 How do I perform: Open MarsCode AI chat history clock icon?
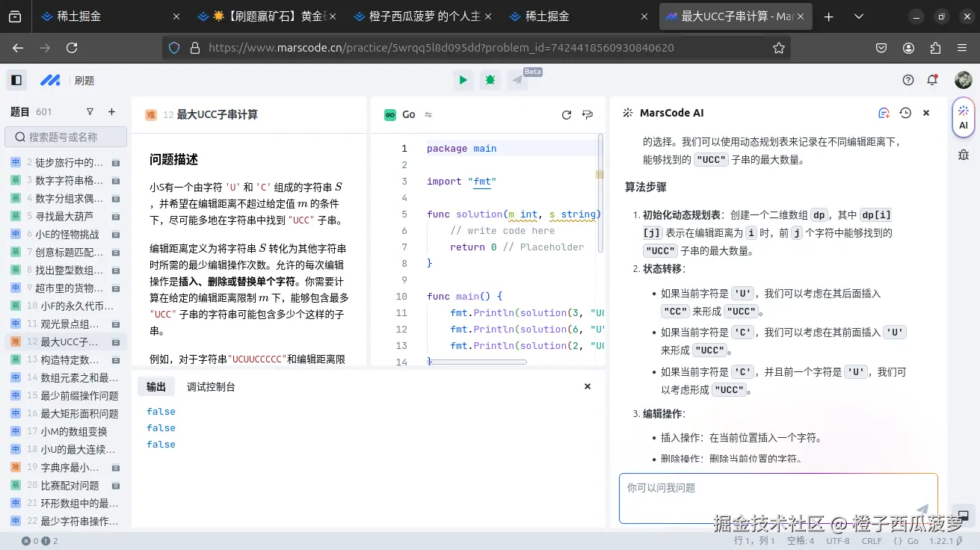point(905,113)
